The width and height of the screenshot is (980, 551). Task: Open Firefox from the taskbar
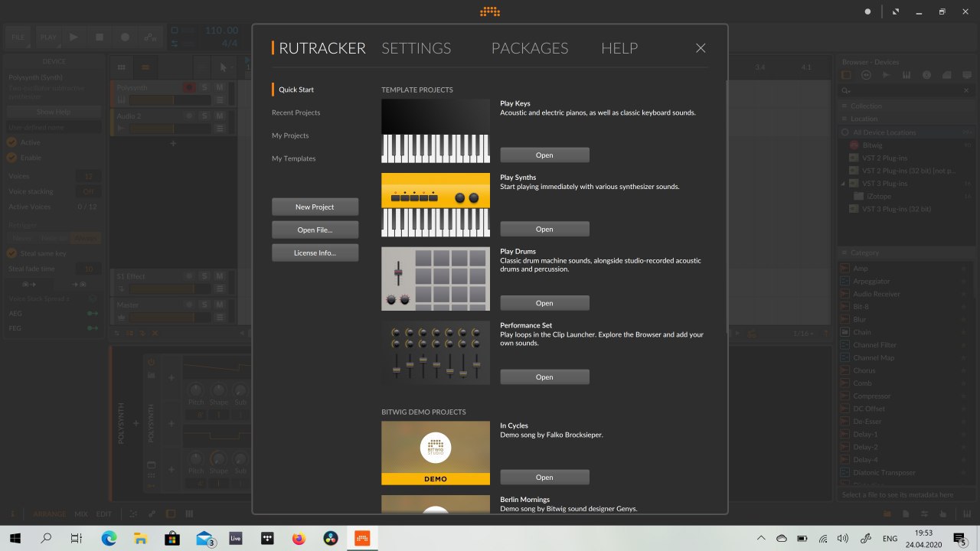click(x=298, y=538)
